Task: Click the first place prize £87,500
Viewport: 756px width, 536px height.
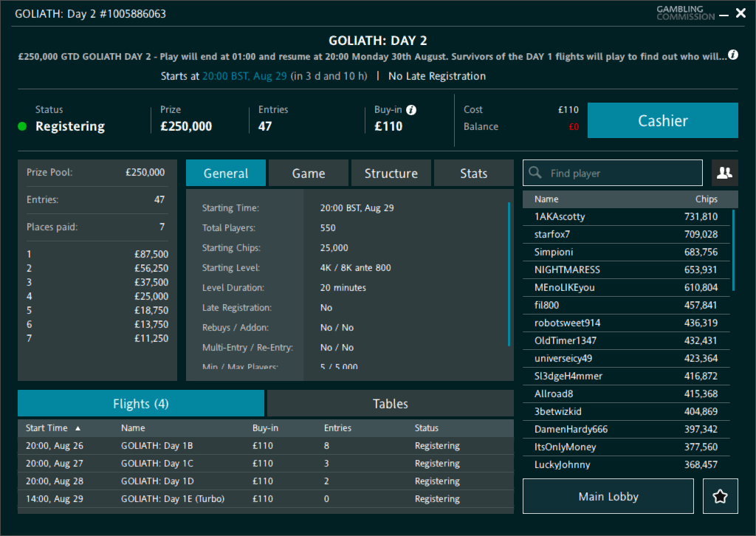Action: pyautogui.click(x=151, y=254)
